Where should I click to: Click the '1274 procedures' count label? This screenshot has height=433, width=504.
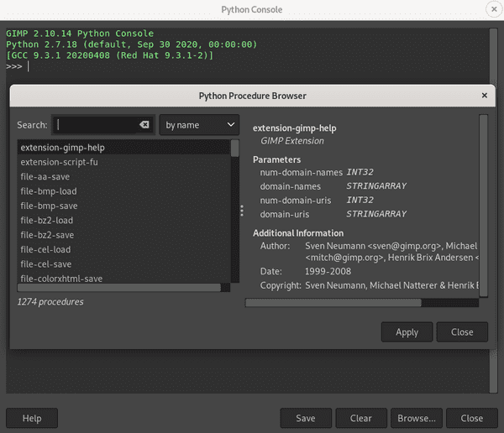point(50,301)
